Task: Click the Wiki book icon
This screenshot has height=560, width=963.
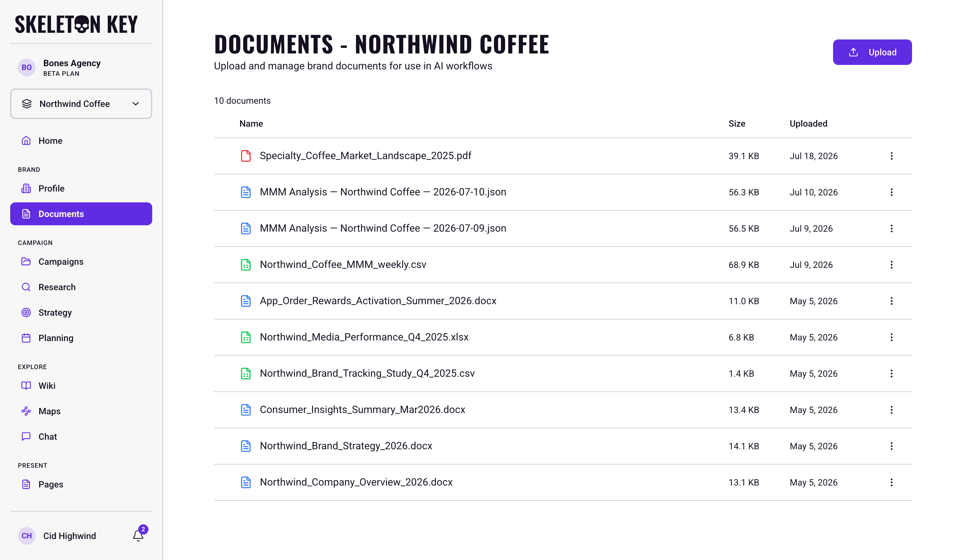Action: click(x=26, y=386)
